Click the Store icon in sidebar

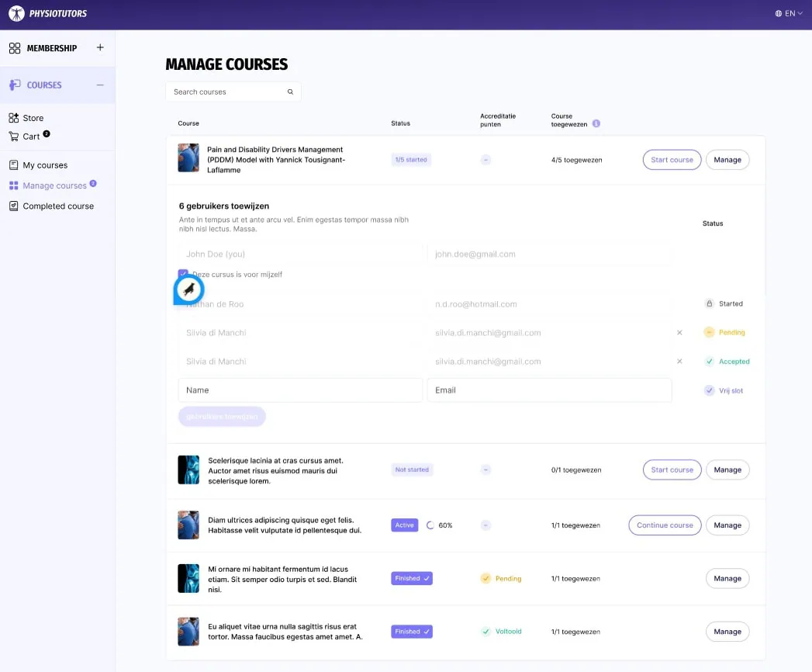13,118
